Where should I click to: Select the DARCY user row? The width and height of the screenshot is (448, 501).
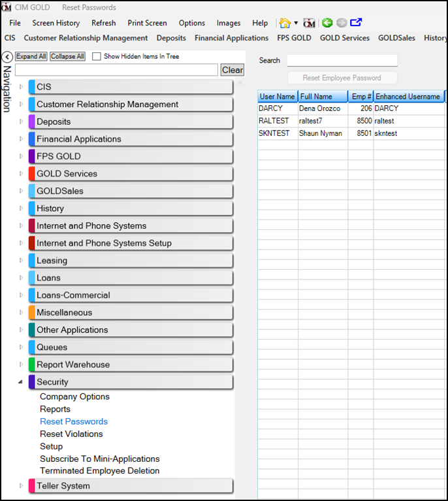(x=351, y=108)
